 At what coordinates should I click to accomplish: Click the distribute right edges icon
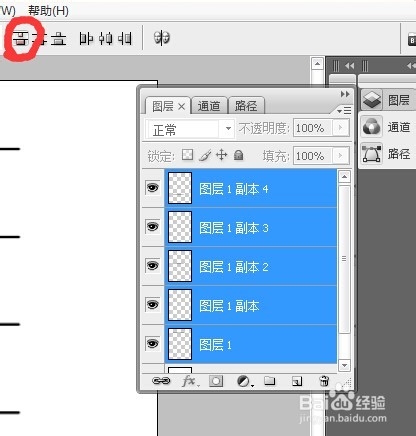click(125, 39)
